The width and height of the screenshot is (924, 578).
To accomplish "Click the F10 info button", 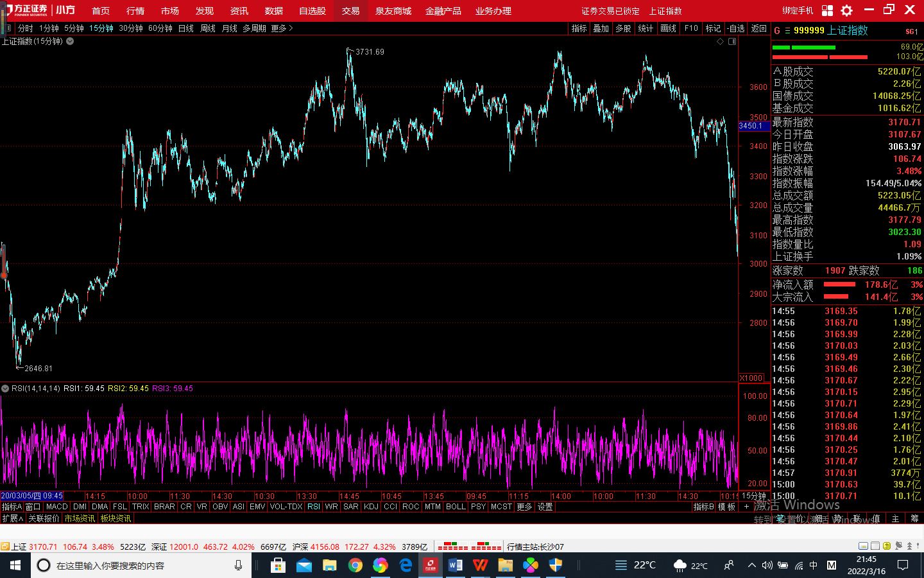I will [x=691, y=28].
